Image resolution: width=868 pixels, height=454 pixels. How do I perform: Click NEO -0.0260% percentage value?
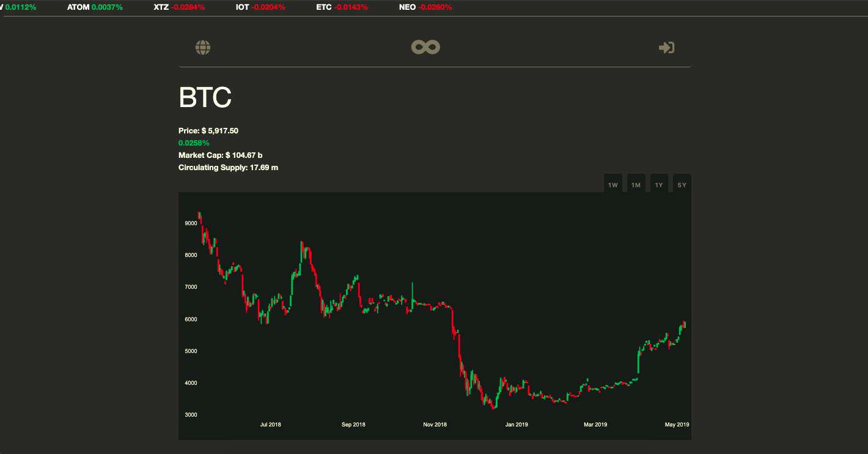tap(435, 7)
